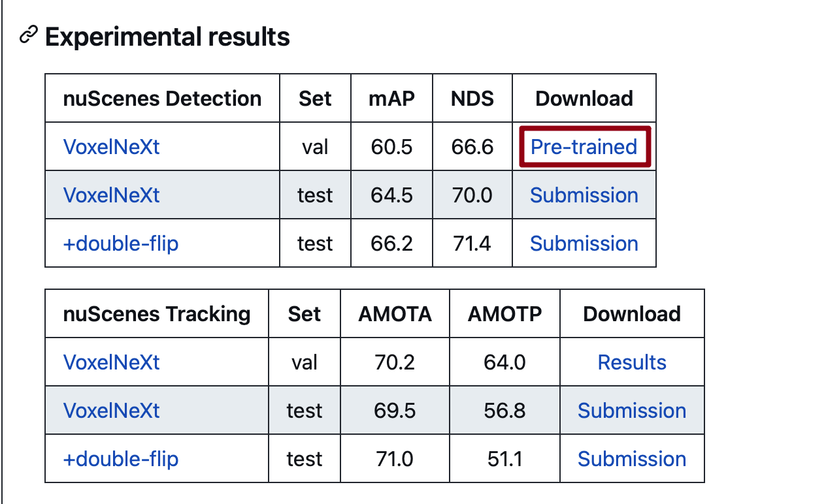Click the VoxelNeXt val link in tracking table
This screenshot has height=504, width=826.
click(x=111, y=362)
